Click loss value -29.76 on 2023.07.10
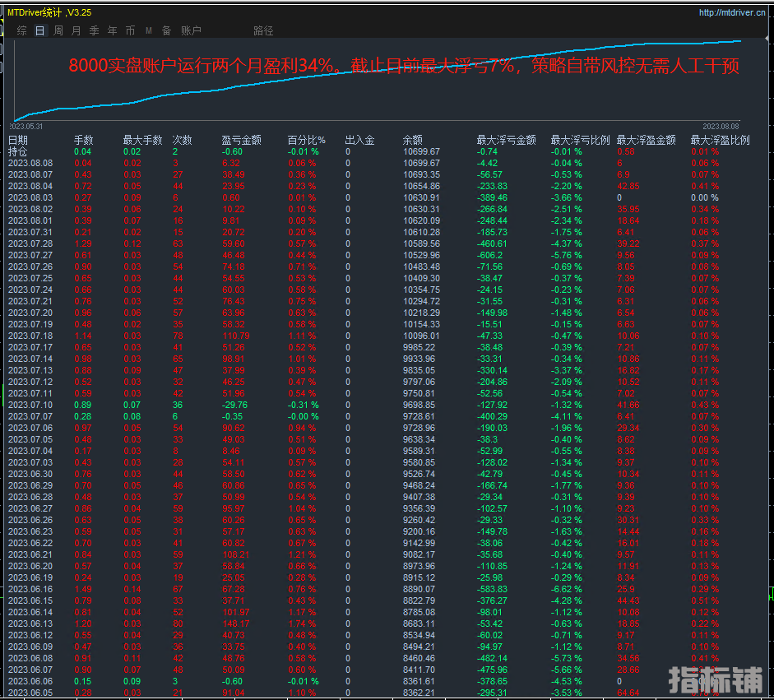 (x=235, y=405)
